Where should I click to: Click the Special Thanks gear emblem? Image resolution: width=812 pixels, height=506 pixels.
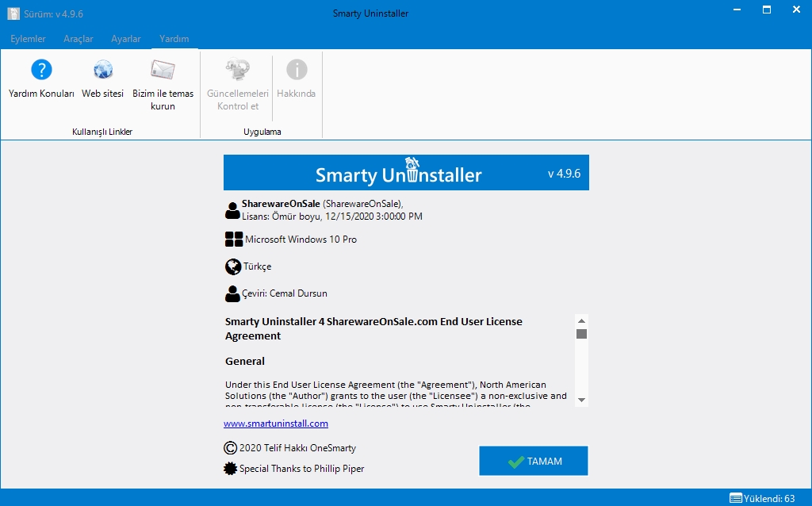[230, 468]
